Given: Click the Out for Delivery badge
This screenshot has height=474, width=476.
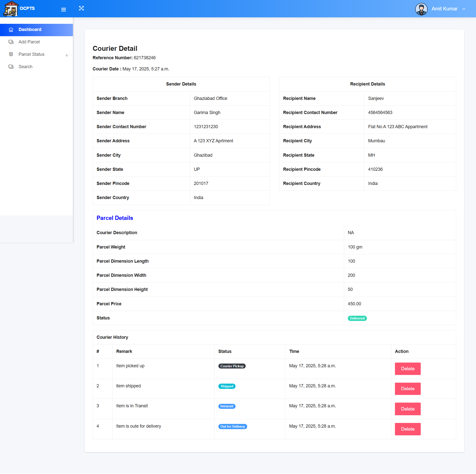Looking at the screenshot, I should click(x=233, y=427).
